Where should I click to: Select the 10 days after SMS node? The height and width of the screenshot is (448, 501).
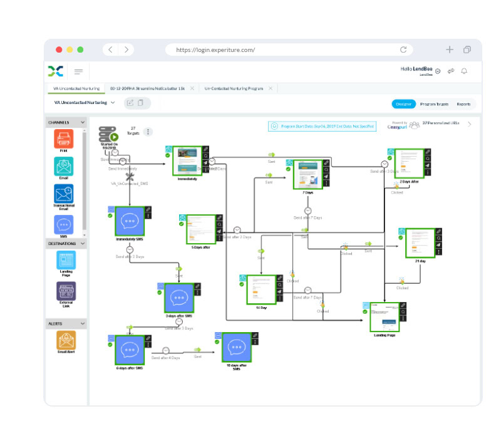tap(237, 347)
